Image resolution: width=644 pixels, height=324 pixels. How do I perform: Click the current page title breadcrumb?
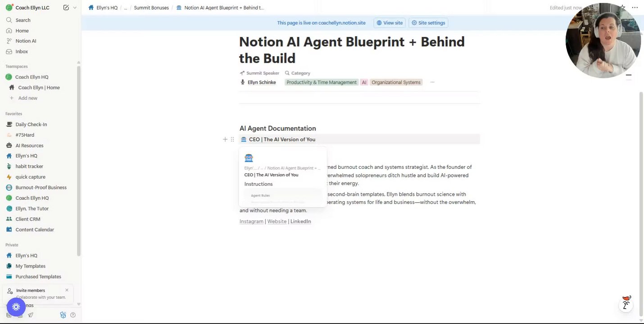click(x=220, y=8)
